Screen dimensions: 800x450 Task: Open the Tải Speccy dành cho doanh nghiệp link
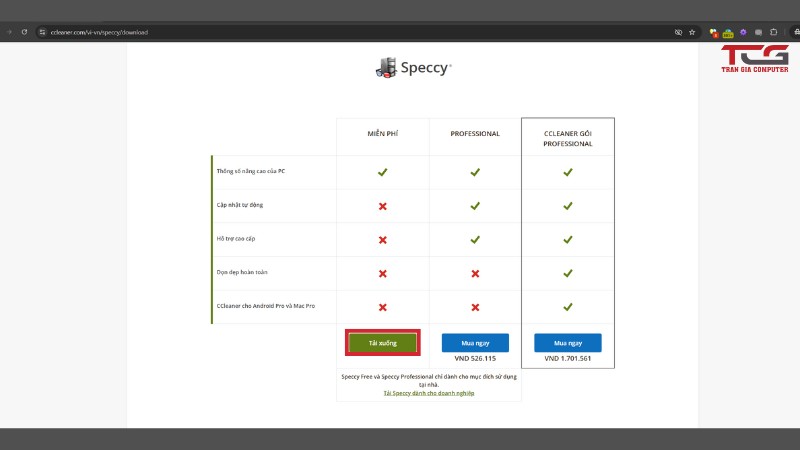pos(428,393)
